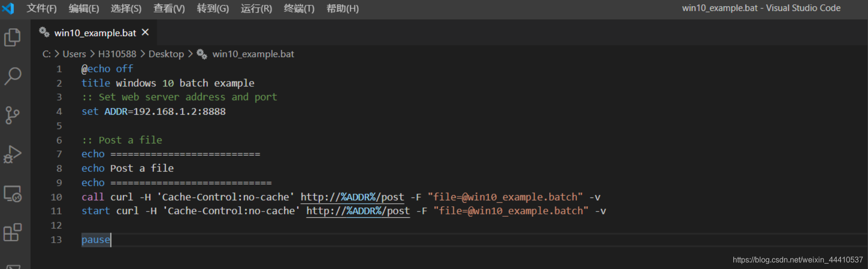The image size is (868, 269).
Task: Open the 文件(F) menu
Action: pyautogui.click(x=42, y=9)
